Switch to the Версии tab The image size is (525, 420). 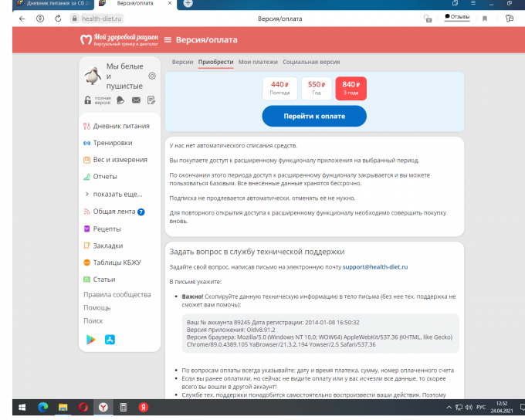pyautogui.click(x=182, y=62)
